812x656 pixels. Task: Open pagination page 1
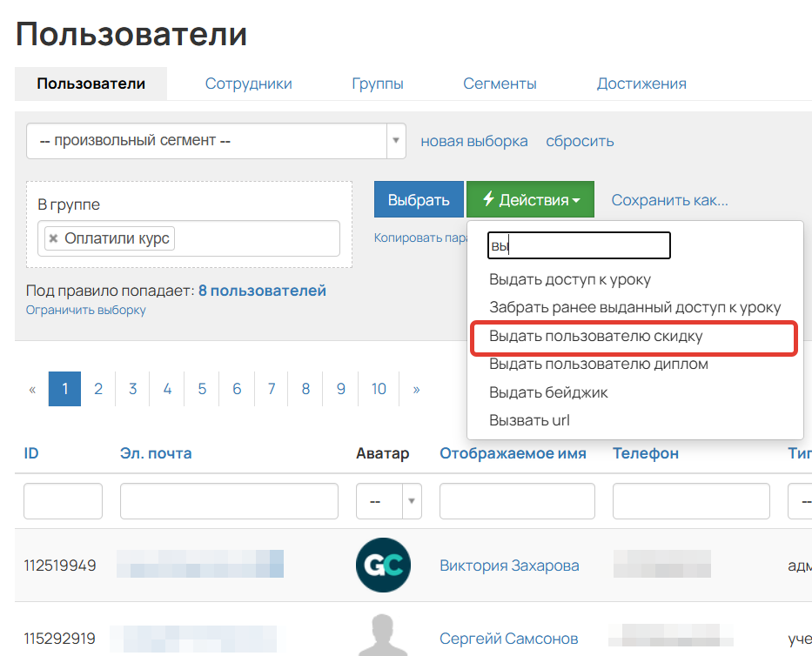[x=64, y=389]
